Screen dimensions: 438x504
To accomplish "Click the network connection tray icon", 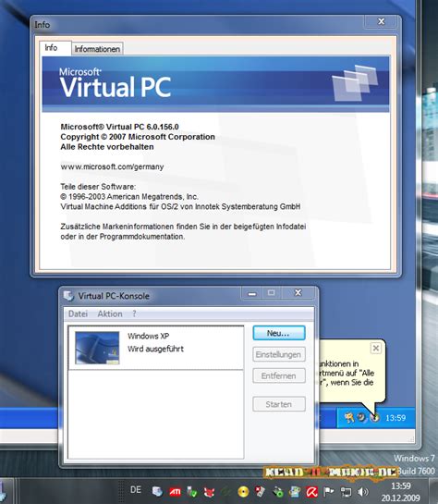I will (347, 492).
